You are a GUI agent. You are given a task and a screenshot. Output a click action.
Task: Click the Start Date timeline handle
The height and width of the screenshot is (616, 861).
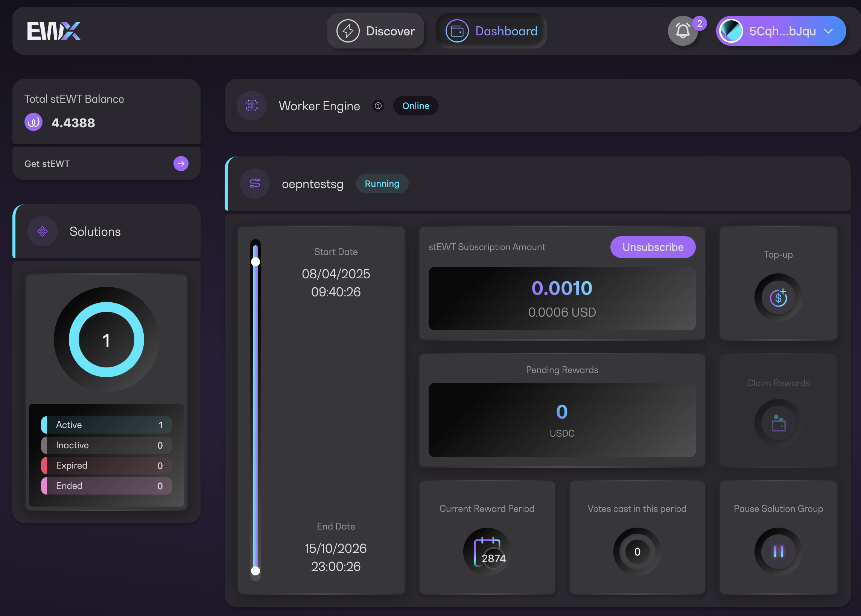coord(256,262)
